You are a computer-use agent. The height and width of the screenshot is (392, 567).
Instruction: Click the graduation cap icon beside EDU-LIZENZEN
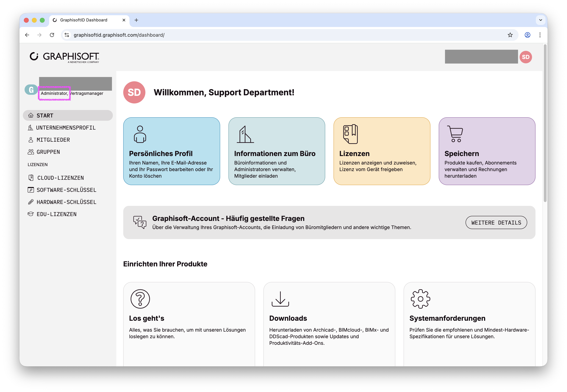coord(31,214)
